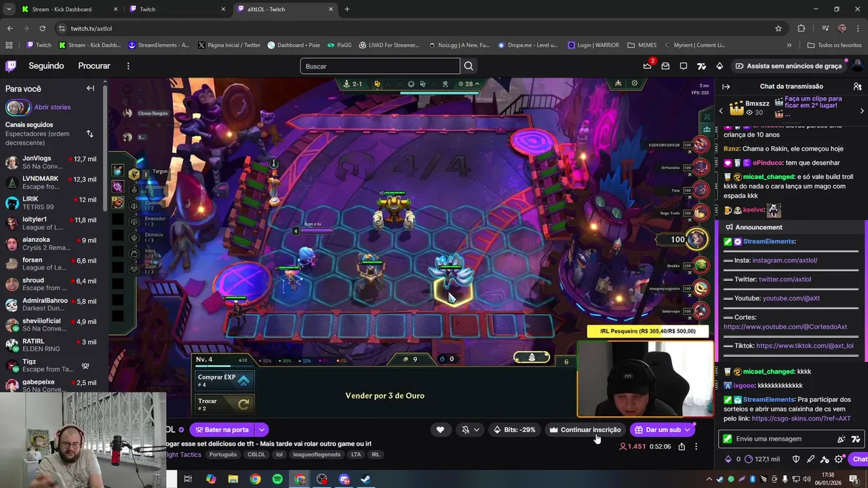Viewport: 868px width, 488px height.
Task: Open whispers speech-bubble icon
Action: click(684, 66)
